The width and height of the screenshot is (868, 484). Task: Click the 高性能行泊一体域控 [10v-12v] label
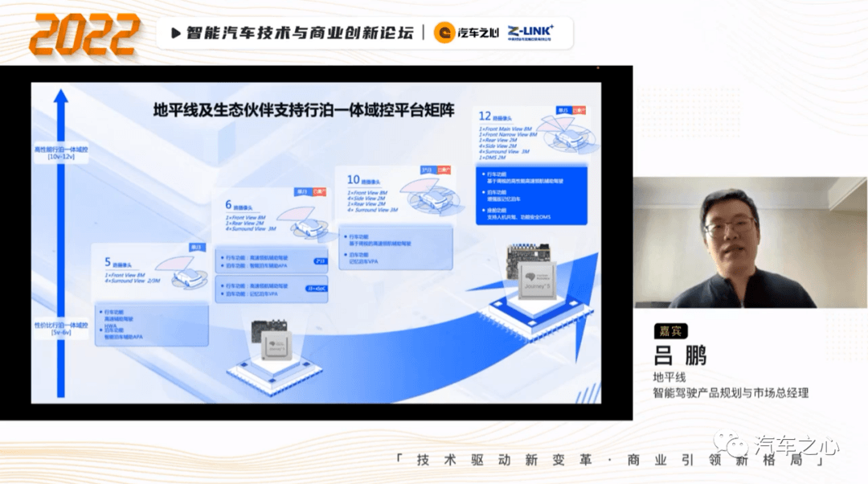click(x=61, y=153)
